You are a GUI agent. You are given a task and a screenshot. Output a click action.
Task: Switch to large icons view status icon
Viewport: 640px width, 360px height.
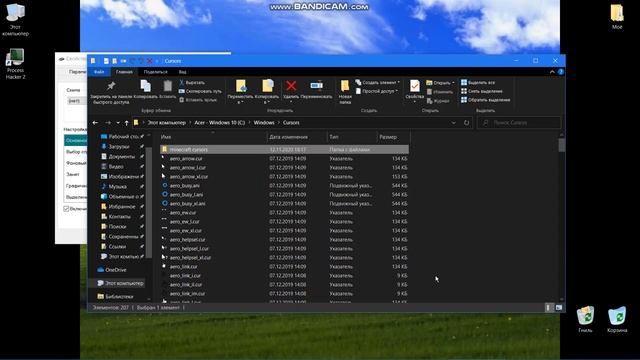(x=558, y=308)
